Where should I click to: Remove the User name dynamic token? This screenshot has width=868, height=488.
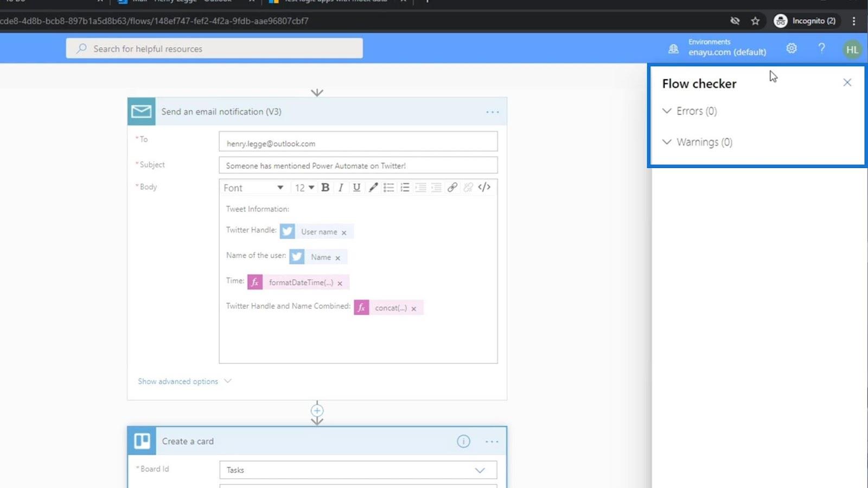[x=344, y=232]
